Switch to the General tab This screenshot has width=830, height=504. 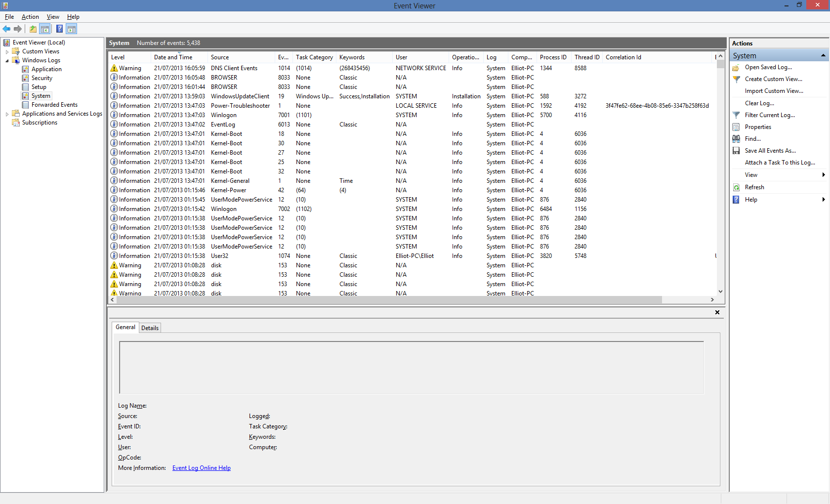[125, 327]
